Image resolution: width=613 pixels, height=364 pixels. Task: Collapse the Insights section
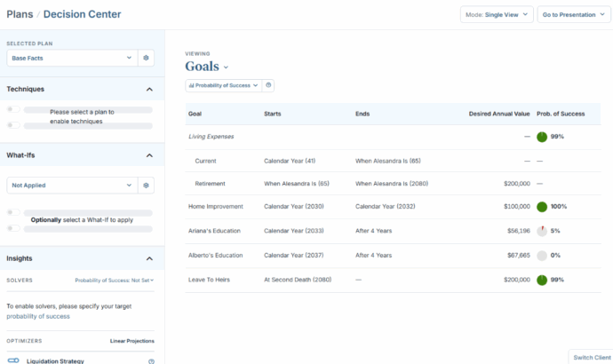click(149, 258)
